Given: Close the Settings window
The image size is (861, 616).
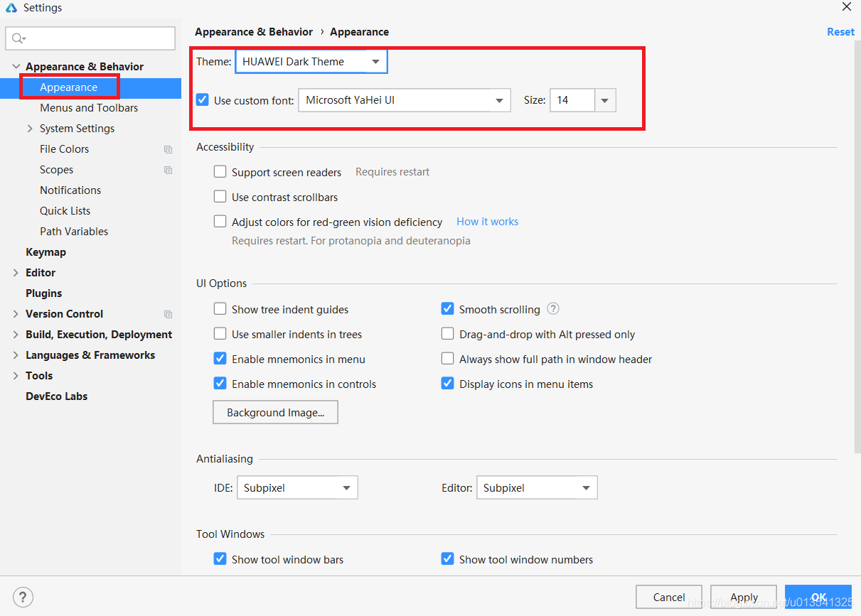Looking at the screenshot, I should pyautogui.click(x=846, y=7).
